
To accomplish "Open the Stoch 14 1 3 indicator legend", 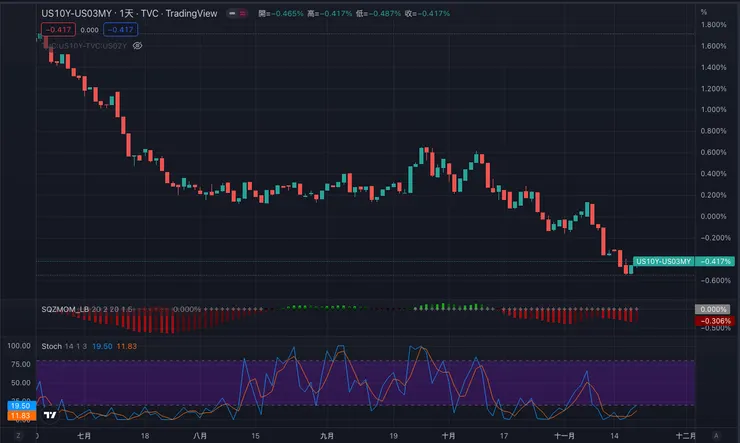I will click(64, 346).
